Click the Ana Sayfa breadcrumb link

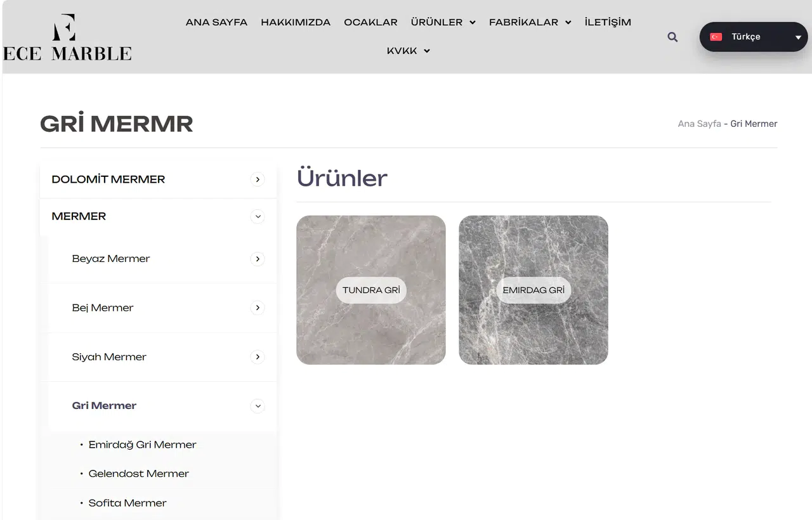click(699, 124)
